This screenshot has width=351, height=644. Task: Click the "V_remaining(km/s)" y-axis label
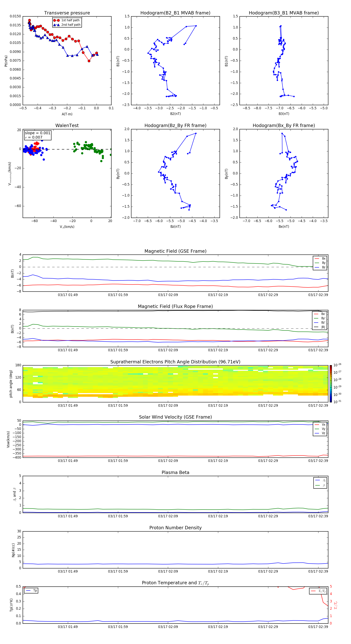coord(10,173)
